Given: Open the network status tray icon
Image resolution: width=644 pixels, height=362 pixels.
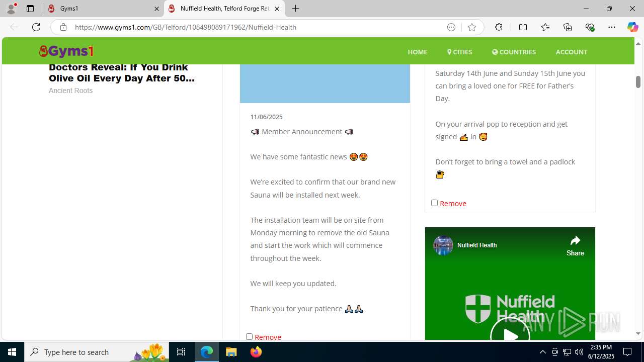Looking at the screenshot, I should 567,352.
